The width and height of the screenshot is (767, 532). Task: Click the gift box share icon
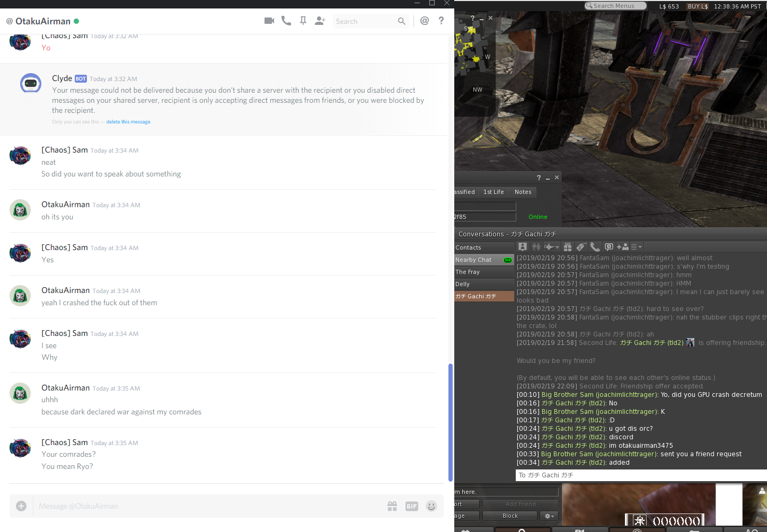pos(568,247)
